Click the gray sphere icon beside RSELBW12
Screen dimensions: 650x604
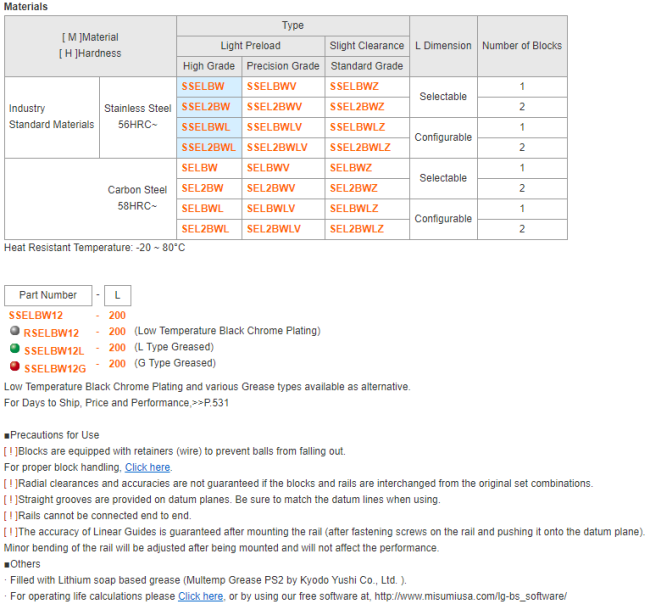pos(14,330)
